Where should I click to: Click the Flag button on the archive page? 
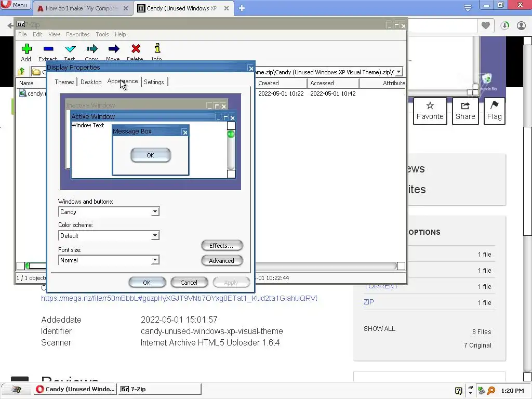click(495, 111)
